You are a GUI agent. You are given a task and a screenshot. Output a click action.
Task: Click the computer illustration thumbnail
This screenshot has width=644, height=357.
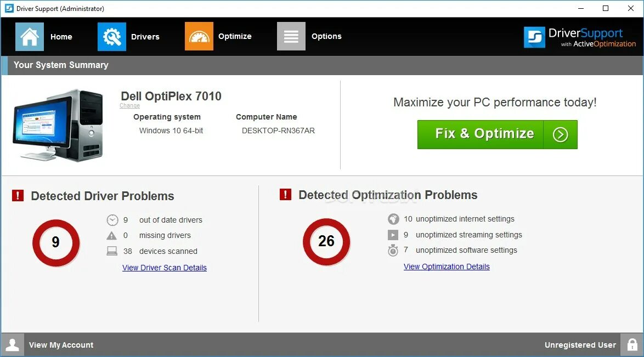coord(58,125)
